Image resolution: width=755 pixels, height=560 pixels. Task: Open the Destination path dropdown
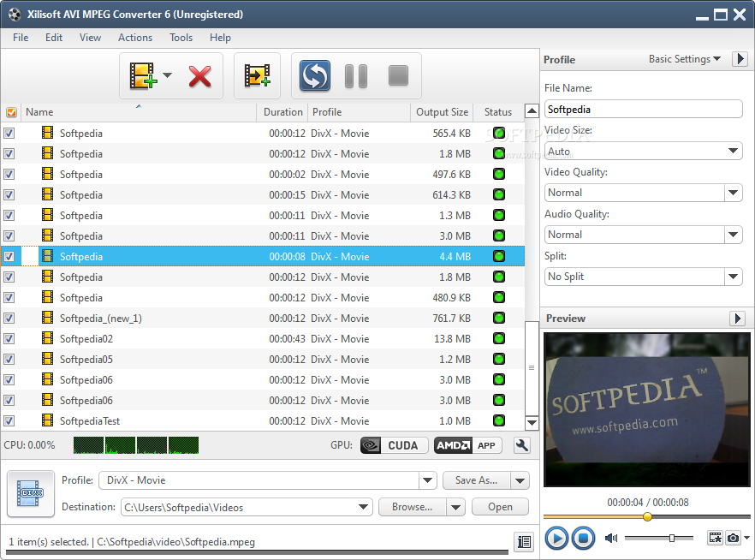click(364, 507)
